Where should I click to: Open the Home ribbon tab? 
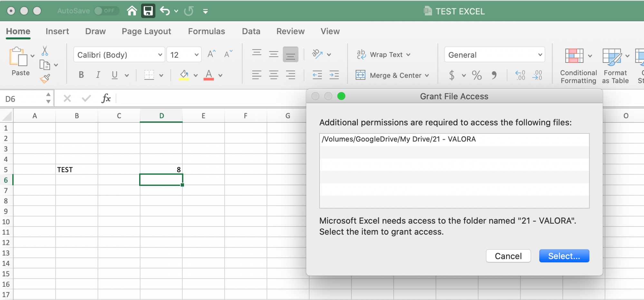[x=18, y=31]
